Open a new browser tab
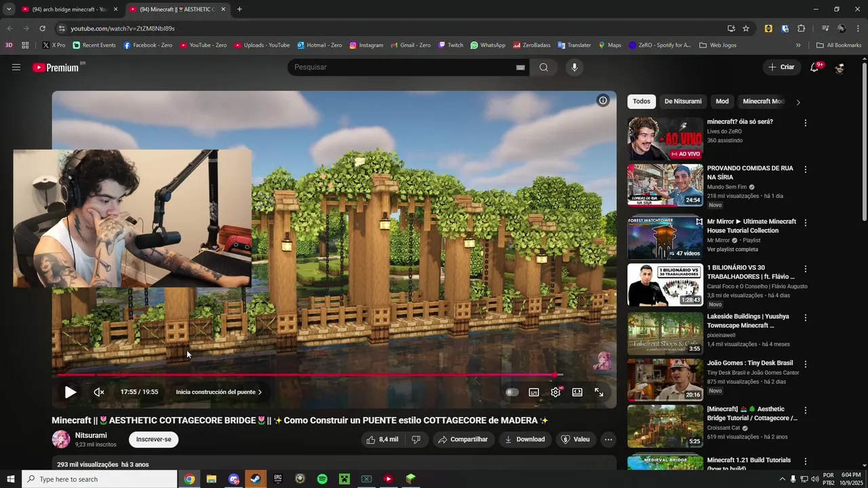868x488 pixels. click(239, 9)
